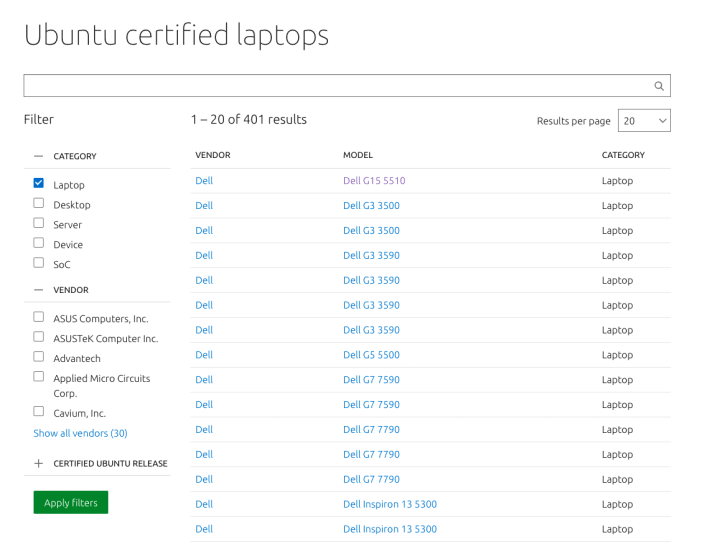
Task: Tick the SoC category checkbox
Action: [x=39, y=263]
